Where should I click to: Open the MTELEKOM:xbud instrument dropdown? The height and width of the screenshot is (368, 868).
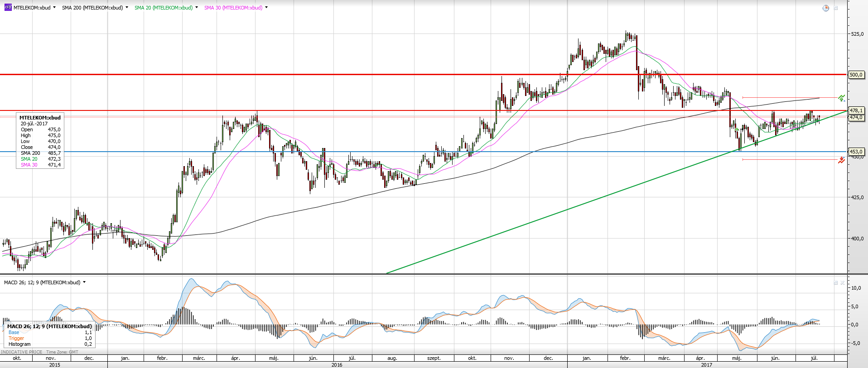tap(54, 8)
